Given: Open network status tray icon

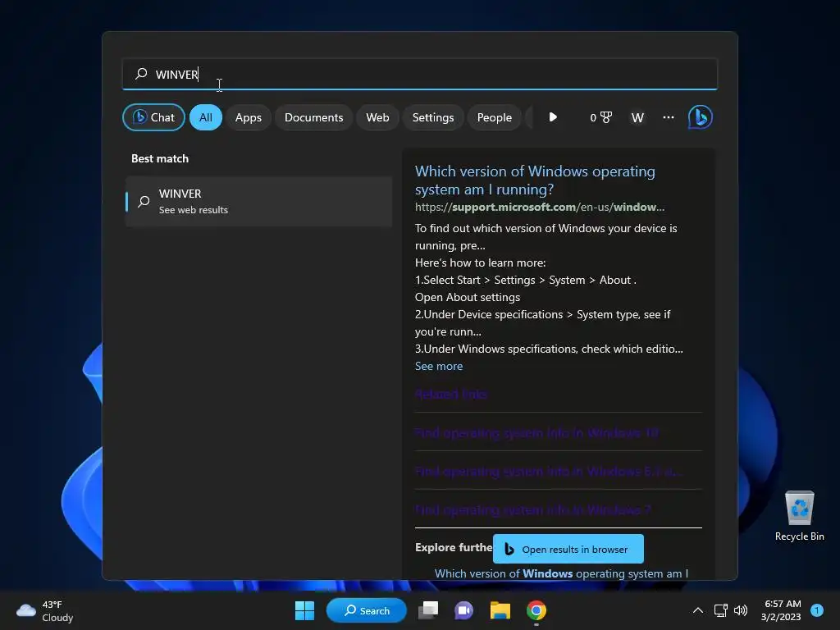Looking at the screenshot, I should click(720, 610).
